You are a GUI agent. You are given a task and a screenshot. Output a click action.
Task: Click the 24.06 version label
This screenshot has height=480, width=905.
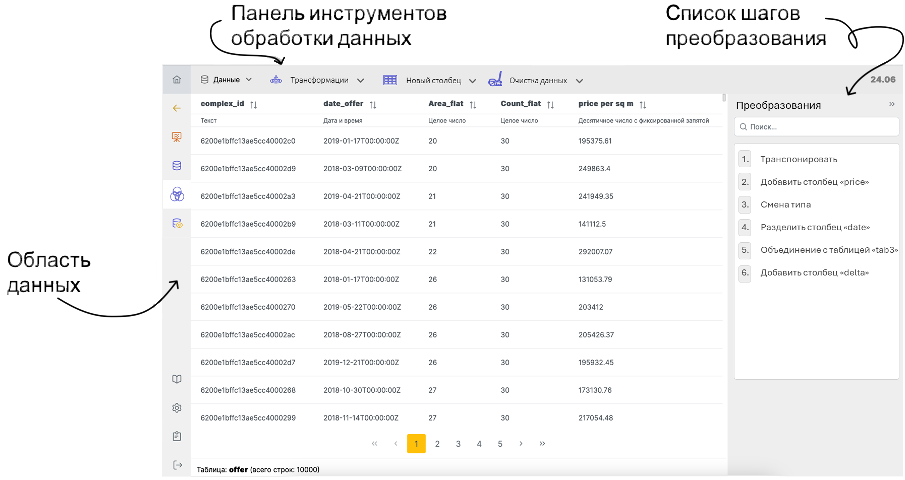tap(883, 80)
